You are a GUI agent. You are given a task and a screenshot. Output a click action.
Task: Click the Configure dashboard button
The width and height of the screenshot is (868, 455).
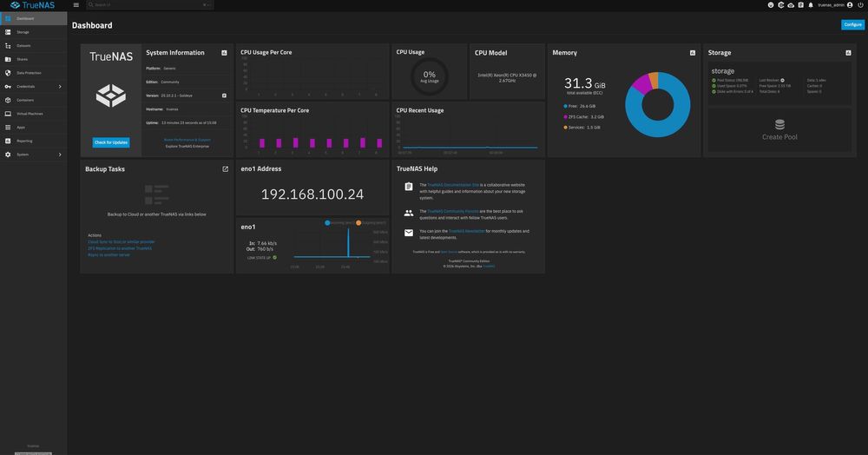[852, 24]
